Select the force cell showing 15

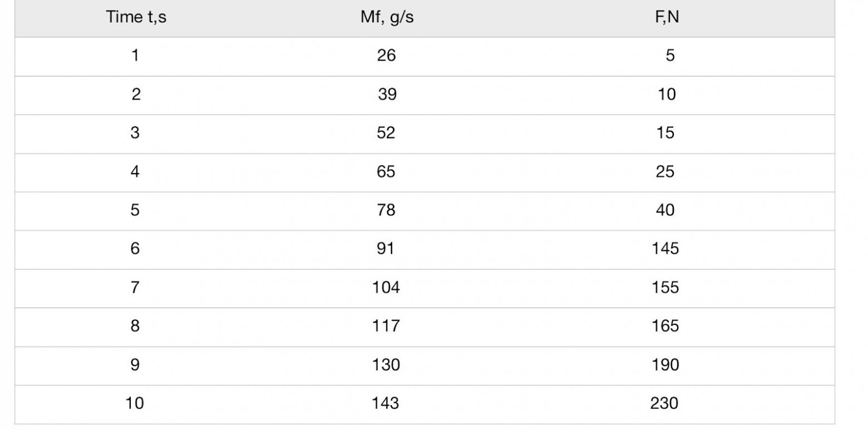(665, 133)
